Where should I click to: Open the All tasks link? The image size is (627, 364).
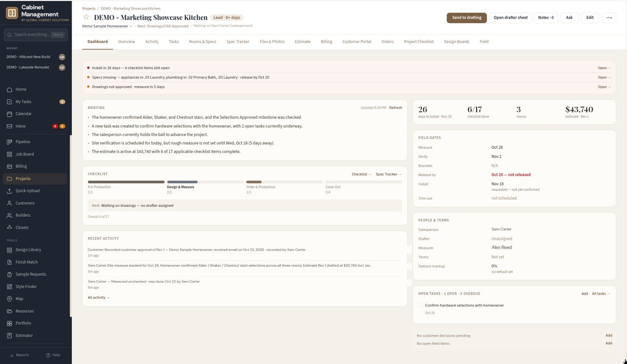601,294
